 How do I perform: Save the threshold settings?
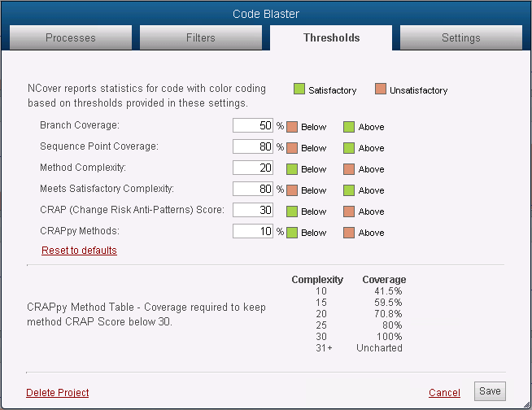(x=490, y=391)
